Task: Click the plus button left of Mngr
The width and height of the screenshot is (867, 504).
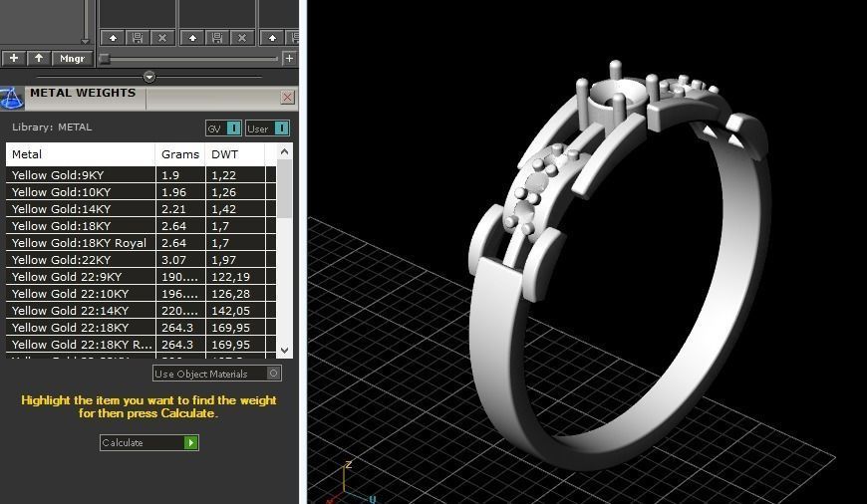Action: click(14, 58)
